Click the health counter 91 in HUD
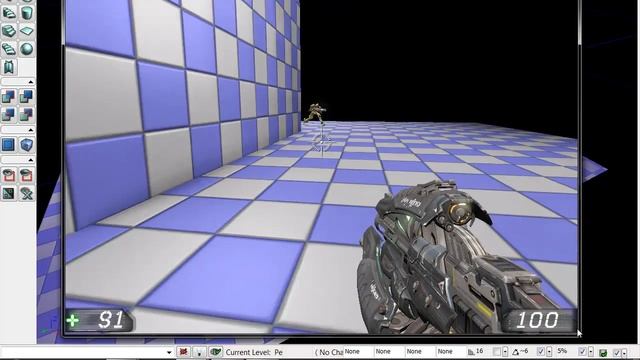640x360 pixels. (111, 320)
